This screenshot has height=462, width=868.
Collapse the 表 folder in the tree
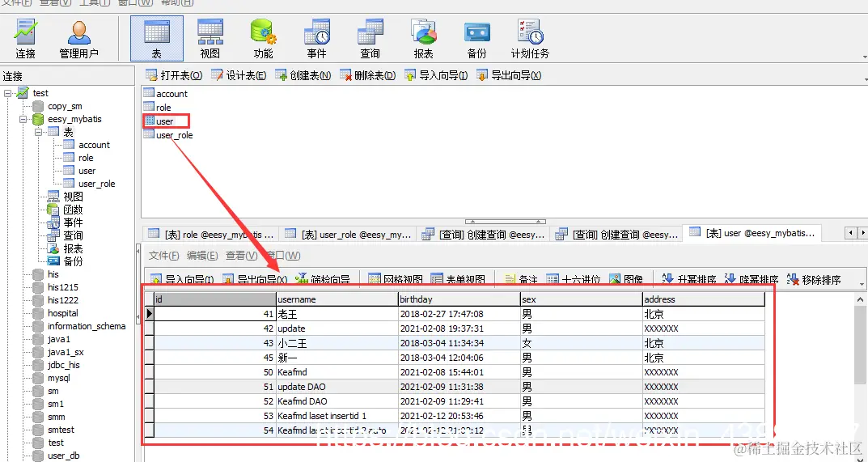pos(38,132)
